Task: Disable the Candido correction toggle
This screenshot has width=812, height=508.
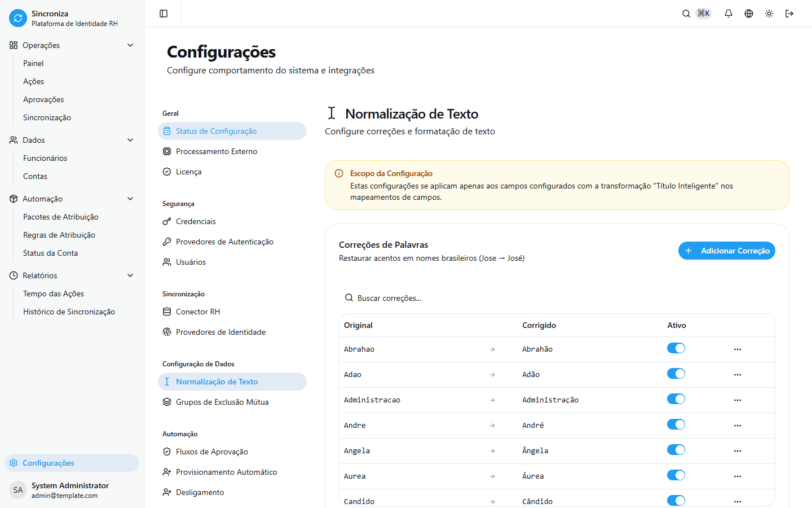Action: (676, 500)
